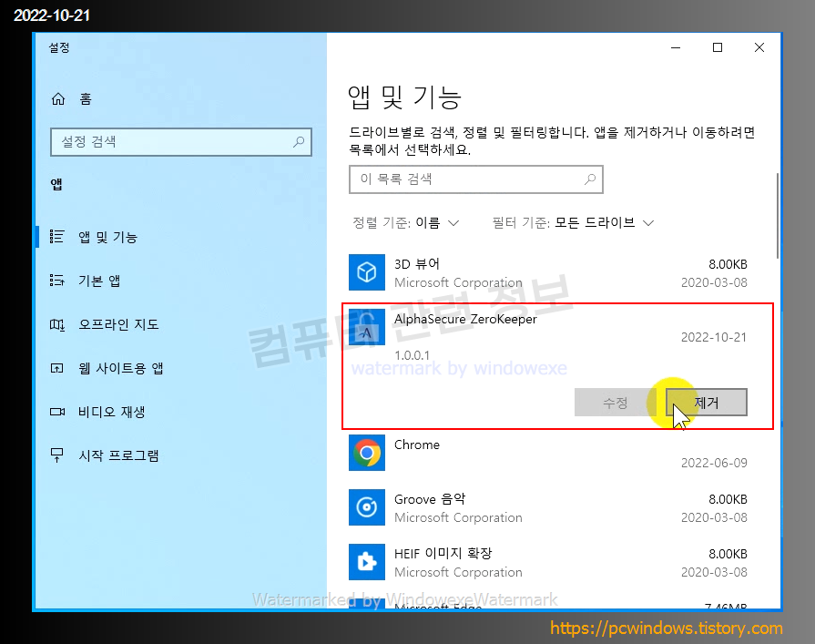The width and height of the screenshot is (815, 644).
Task: Click the 오프라인 지도 map icon
Action: click(x=56, y=325)
